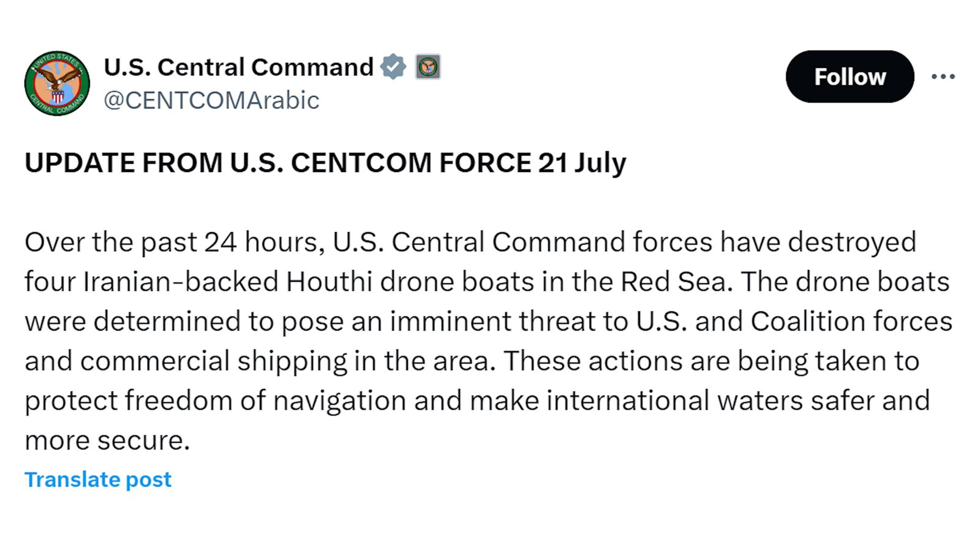Image resolution: width=980 pixels, height=551 pixels.
Task: Click the word 'Houthi' in the post
Action: 329,282
